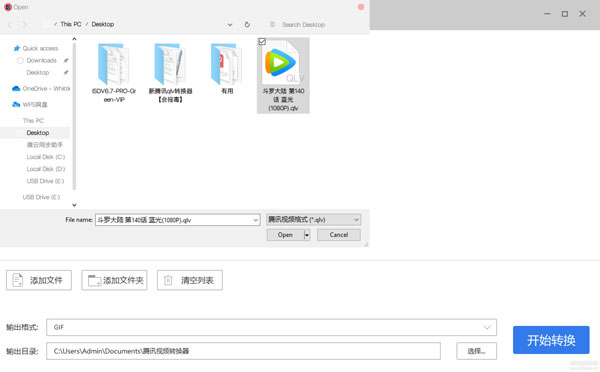Close the Open dialog with red button
600x372 pixels.
click(x=360, y=7)
